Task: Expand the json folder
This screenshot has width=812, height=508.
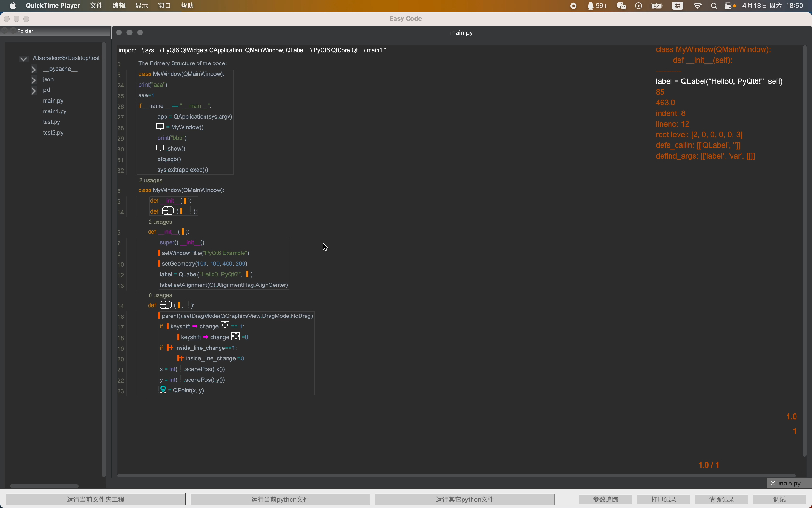Action: pos(33,80)
